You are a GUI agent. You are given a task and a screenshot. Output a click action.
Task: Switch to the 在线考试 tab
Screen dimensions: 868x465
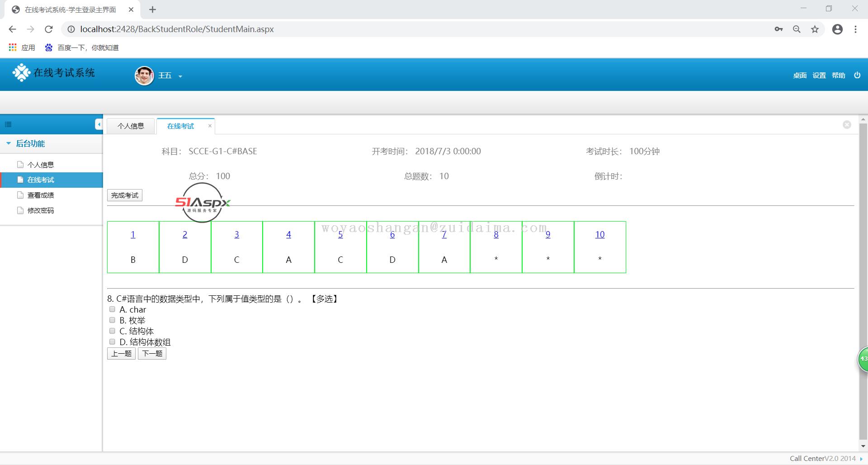[x=180, y=126]
